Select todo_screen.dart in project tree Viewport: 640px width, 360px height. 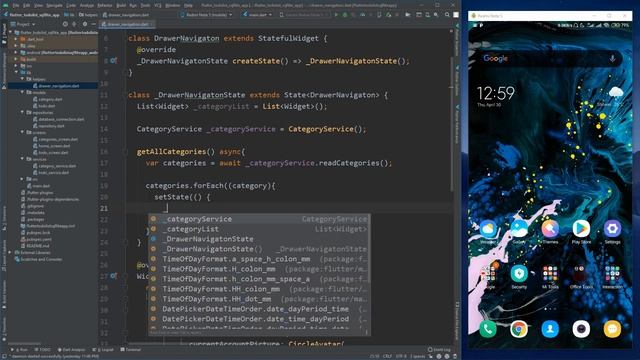[x=51, y=153]
